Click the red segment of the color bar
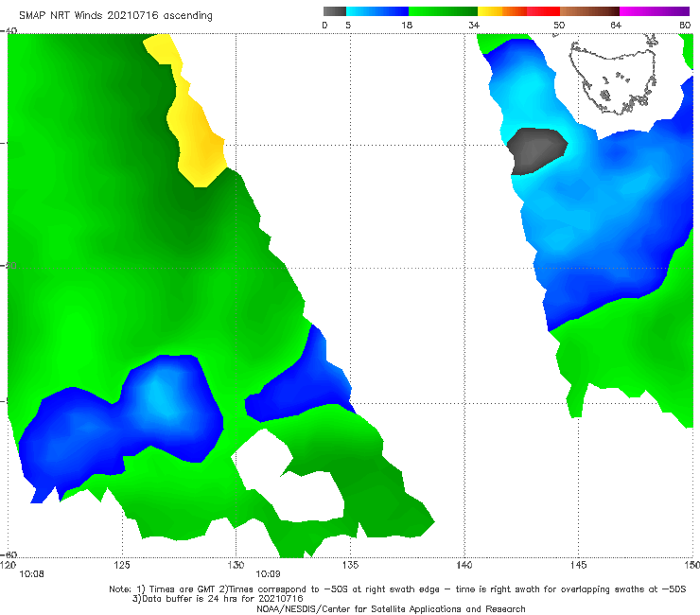Image resolution: width=700 pixels, height=615 pixels. [x=543, y=11]
